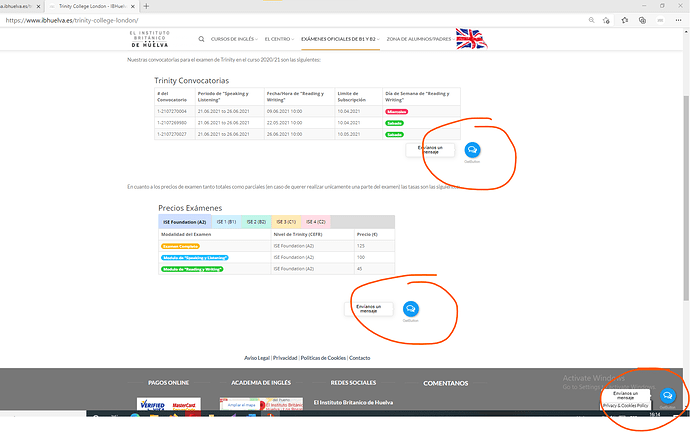This screenshot has height=432, width=690.
Task: Click the date 09.06.2021 10:00
Action: 284,112
